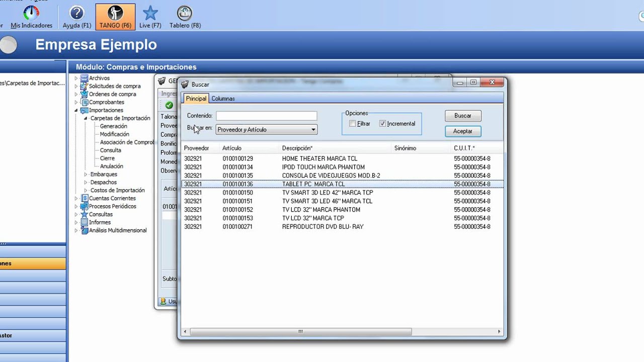Sort by the Sinónimo column header
The width and height of the screenshot is (644, 362).
422,148
